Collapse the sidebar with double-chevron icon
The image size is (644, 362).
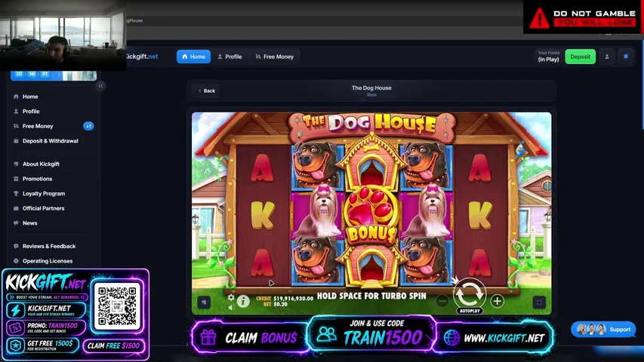[x=100, y=86]
